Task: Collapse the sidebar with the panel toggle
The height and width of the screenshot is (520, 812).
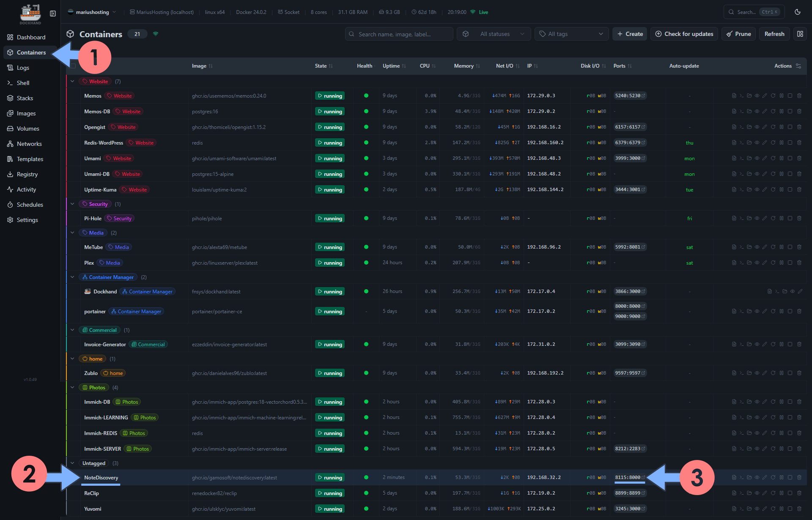Action: [x=53, y=14]
